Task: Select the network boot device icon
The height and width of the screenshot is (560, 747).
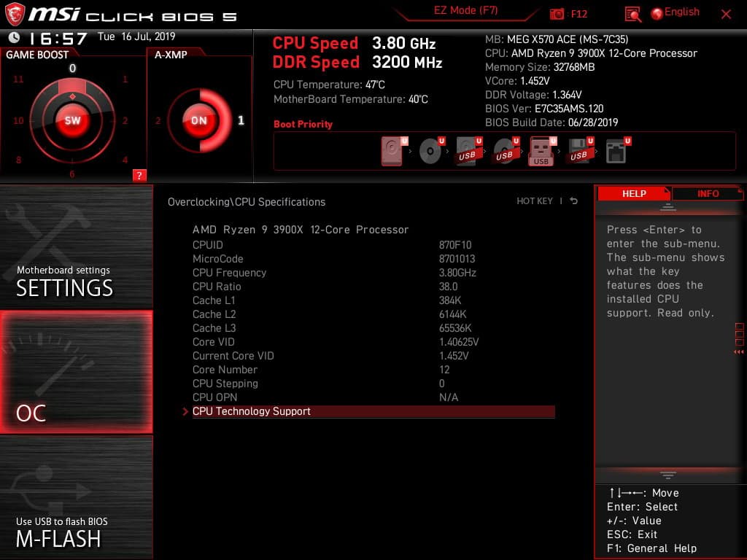Action: click(x=618, y=151)
